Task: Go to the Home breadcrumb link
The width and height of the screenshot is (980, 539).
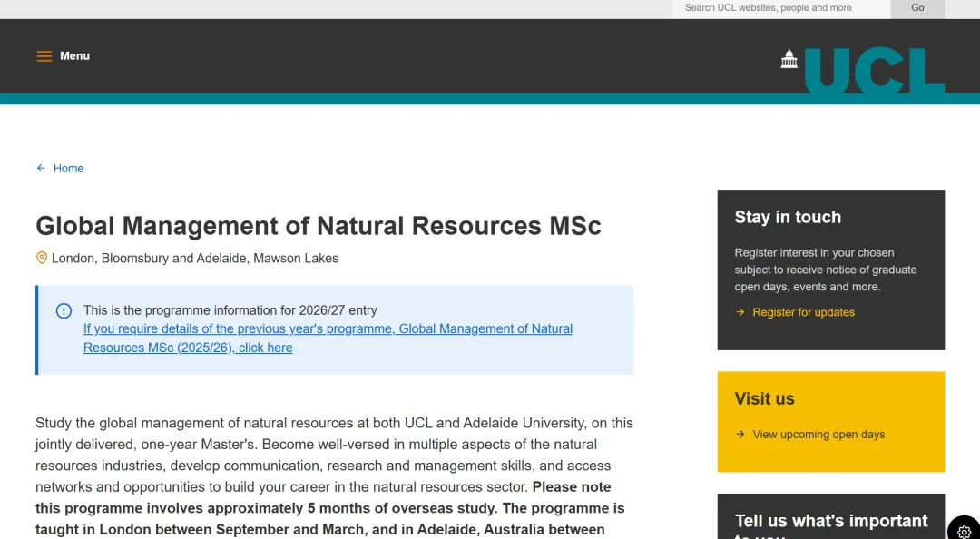Action: (68, 169)
